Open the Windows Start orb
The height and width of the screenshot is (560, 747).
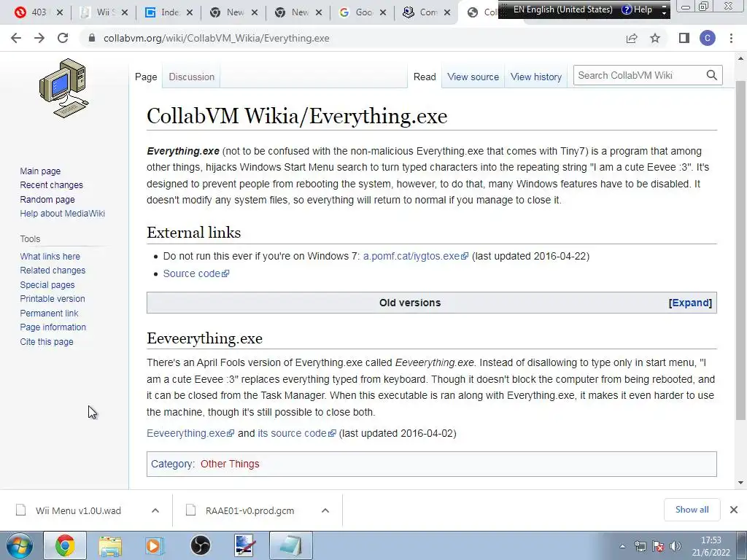(x=19, y=545)
